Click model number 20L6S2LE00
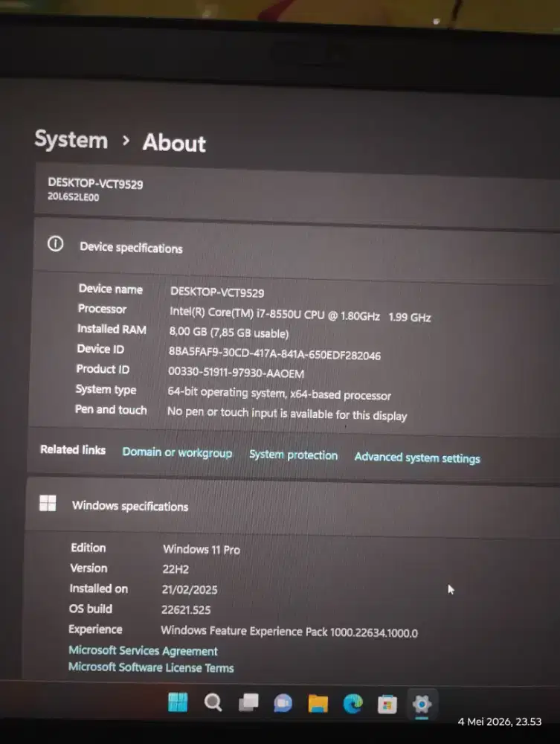Viewport: 560px width, 744px height. [x=73, y=197]
